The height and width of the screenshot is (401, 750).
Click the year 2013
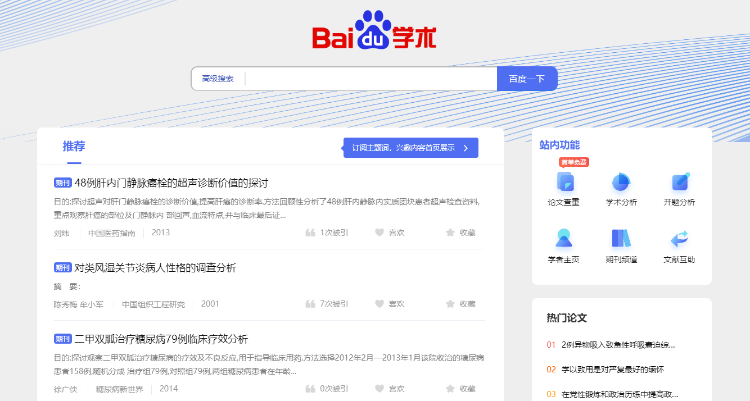tap(161, 233)
